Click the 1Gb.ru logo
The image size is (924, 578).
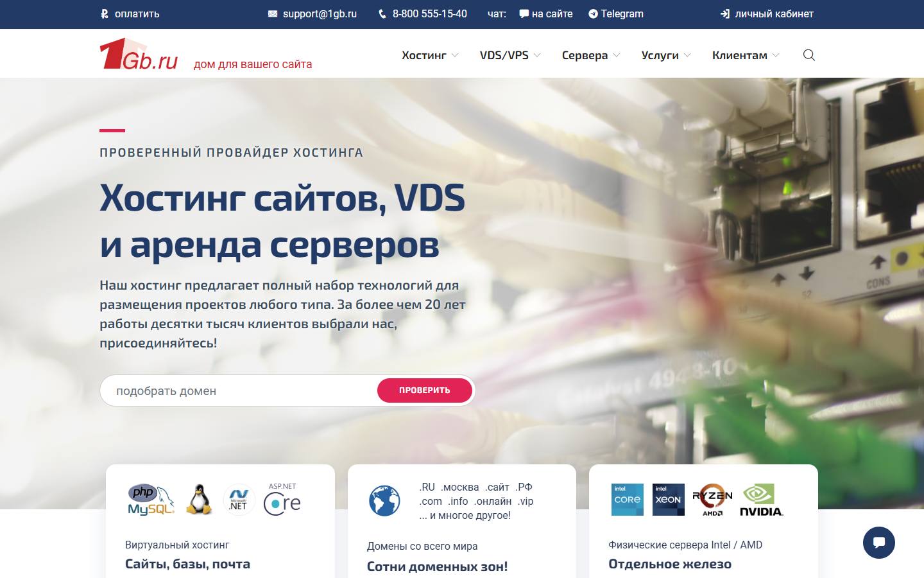tap(139, 54)
